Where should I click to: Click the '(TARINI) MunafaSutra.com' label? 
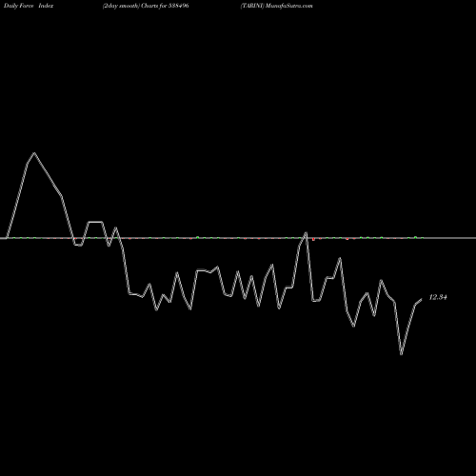[276, 6]
